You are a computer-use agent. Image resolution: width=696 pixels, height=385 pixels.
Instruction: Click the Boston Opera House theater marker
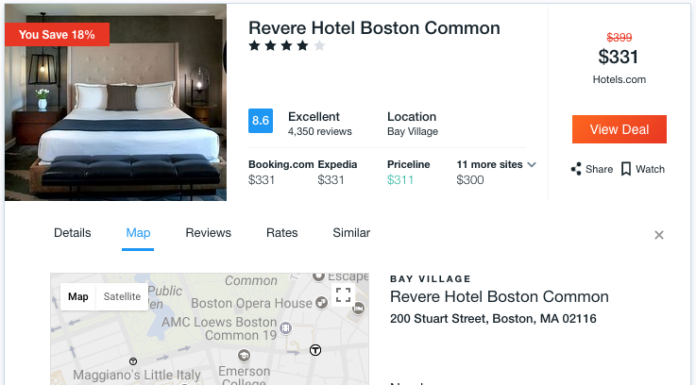point(321,302)
